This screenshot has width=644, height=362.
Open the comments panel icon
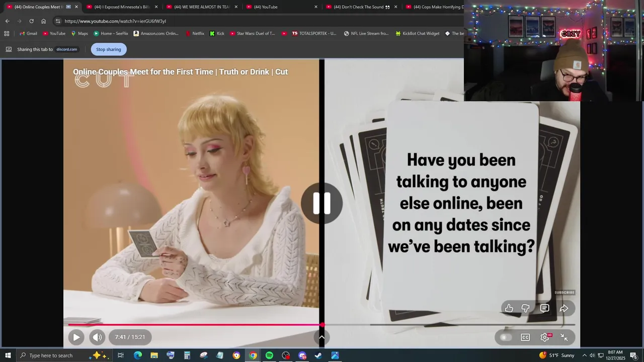point(544,308)
